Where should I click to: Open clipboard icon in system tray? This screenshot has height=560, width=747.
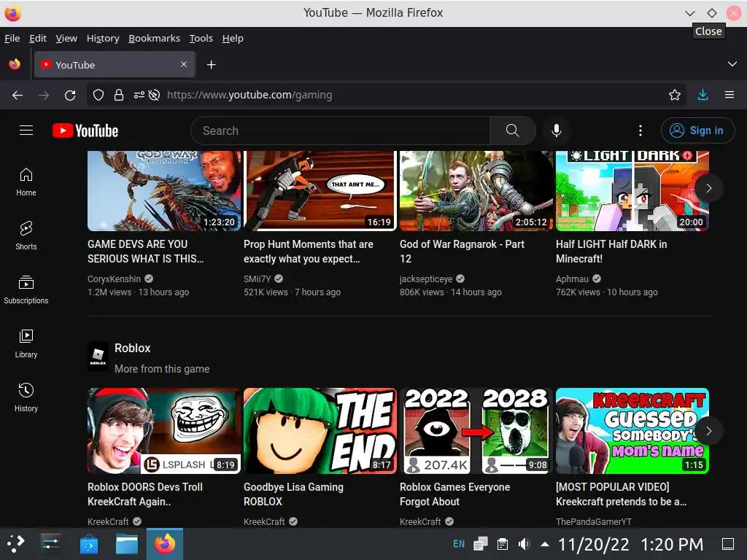point(503,544)
